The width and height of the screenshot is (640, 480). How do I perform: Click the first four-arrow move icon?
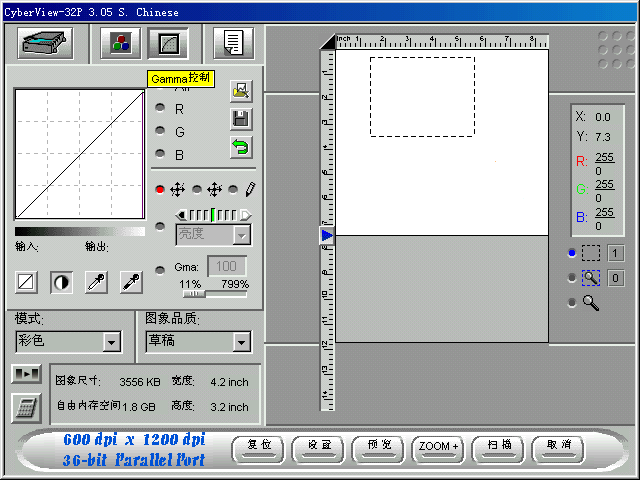(x=178, y=189)
